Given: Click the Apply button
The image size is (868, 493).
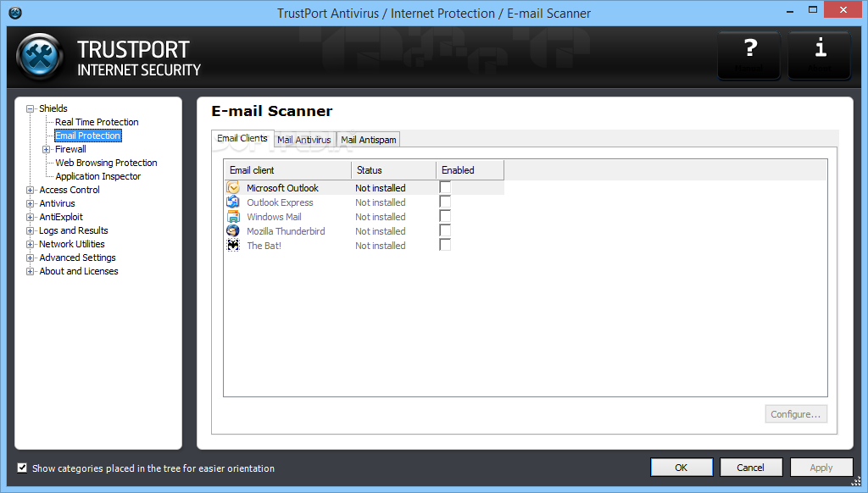Looking at the screenshot, I should coord(821,468).
